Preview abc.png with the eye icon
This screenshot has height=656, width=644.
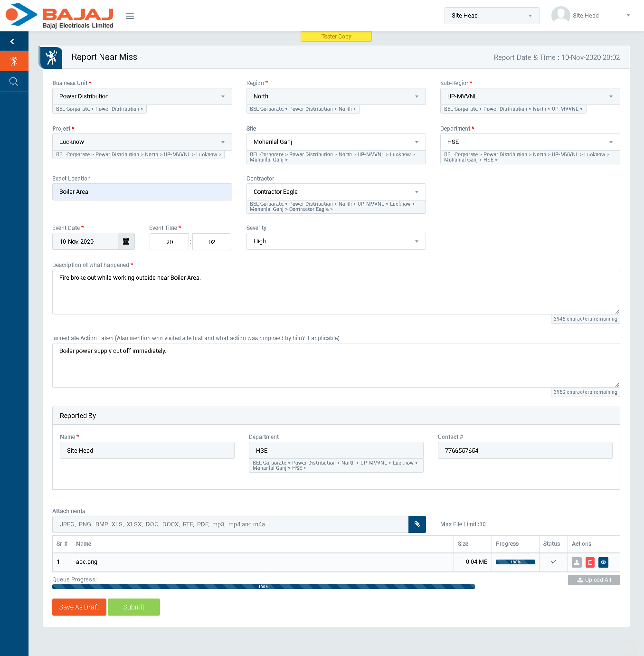click(603, 562)
